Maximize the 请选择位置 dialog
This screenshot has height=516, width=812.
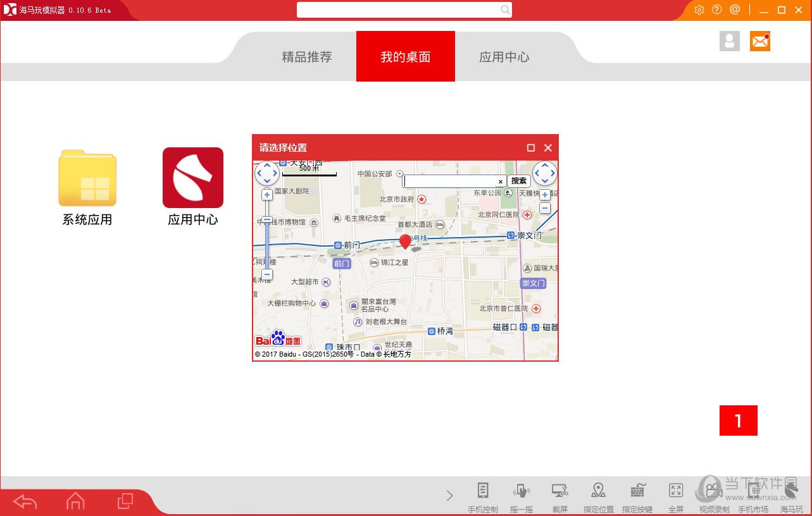[x=531, y=148]
